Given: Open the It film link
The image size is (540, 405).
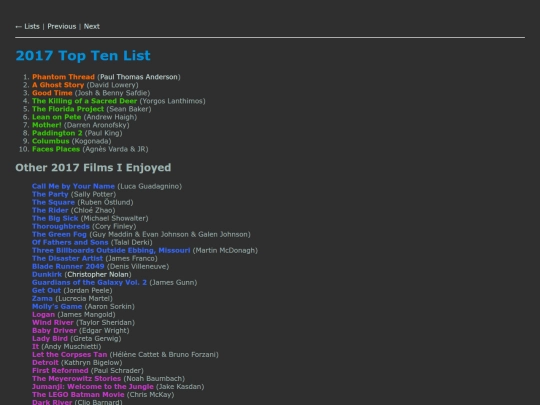Looking at the screenshot, I should click(x=35, y=346).
